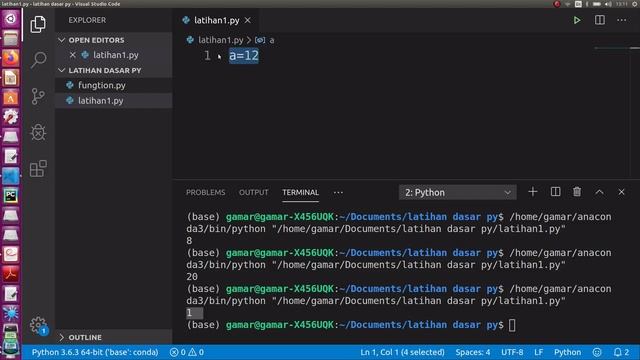Image resolution: width=640 pixels, height=360 pixels.
Task: Show more panel tabs via ellipsis
Action: [338, 192]
